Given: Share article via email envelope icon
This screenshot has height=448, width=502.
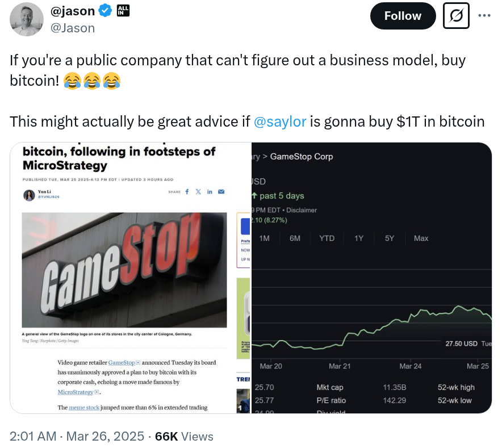Looking at the screenshot, I should pyautogui.click(x=221, y=192).
